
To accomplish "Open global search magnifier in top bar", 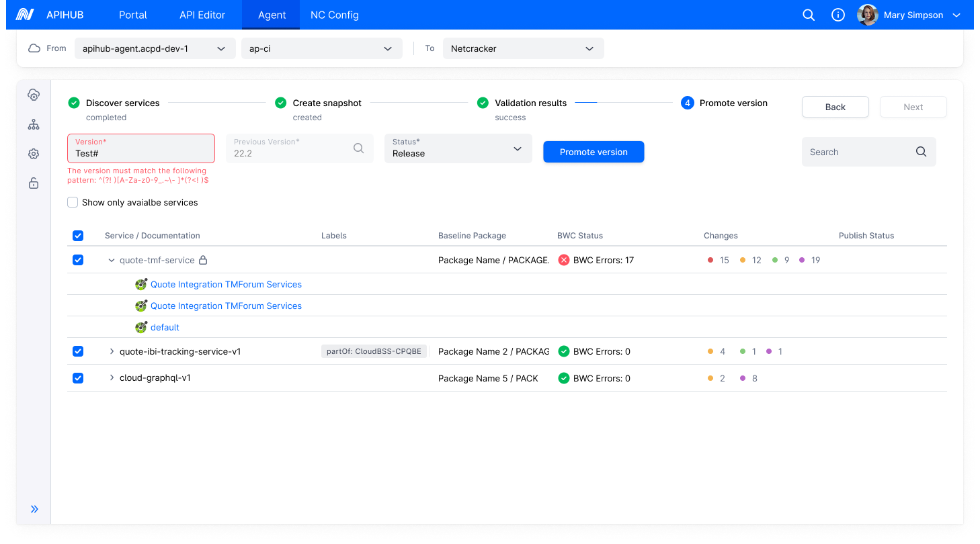I will (809, 15).
